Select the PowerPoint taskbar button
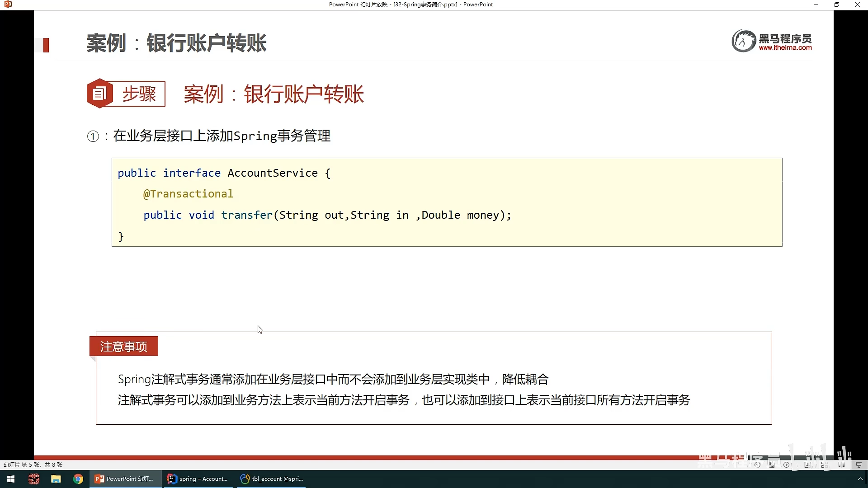This screenshot has width=868, height=488. click(x=125, y=479)
